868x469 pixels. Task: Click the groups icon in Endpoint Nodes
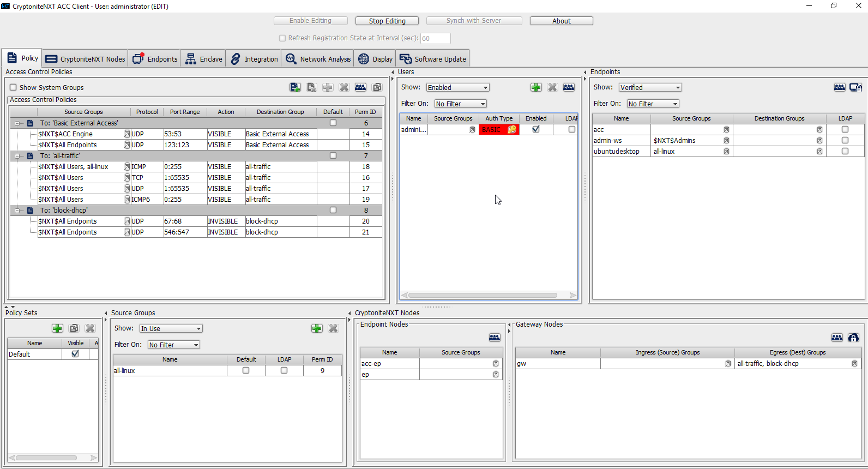point(495,338)
